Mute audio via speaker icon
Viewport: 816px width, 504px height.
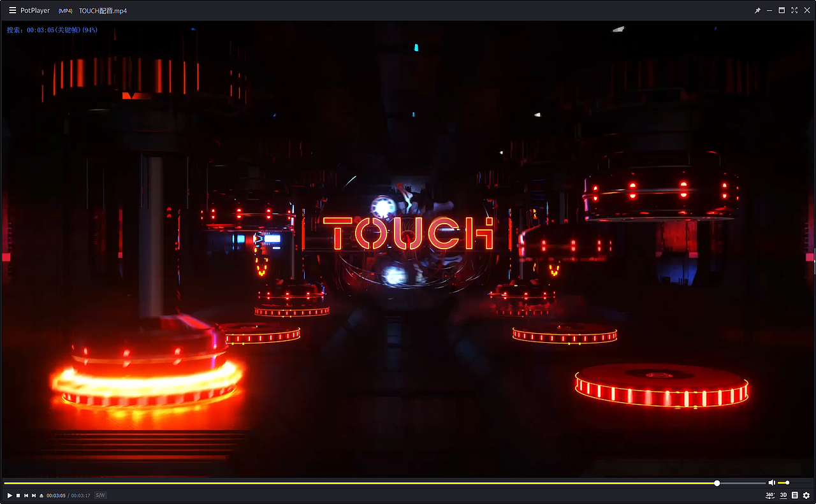pyautogui.click(x=771, y=482)
